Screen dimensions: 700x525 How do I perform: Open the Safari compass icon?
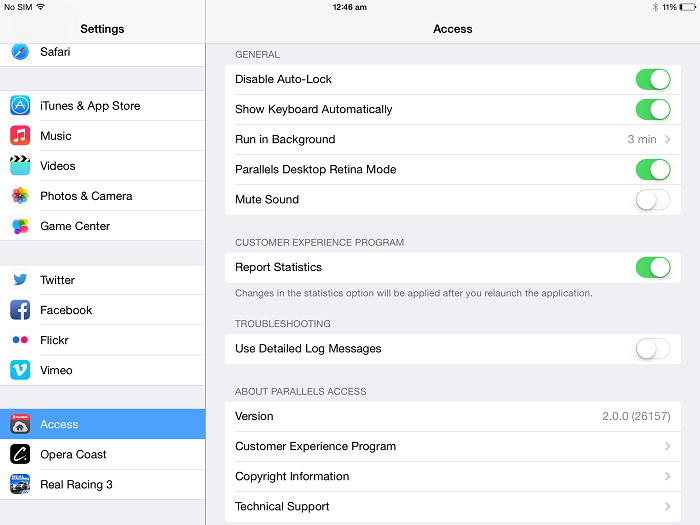coord(20,52)
